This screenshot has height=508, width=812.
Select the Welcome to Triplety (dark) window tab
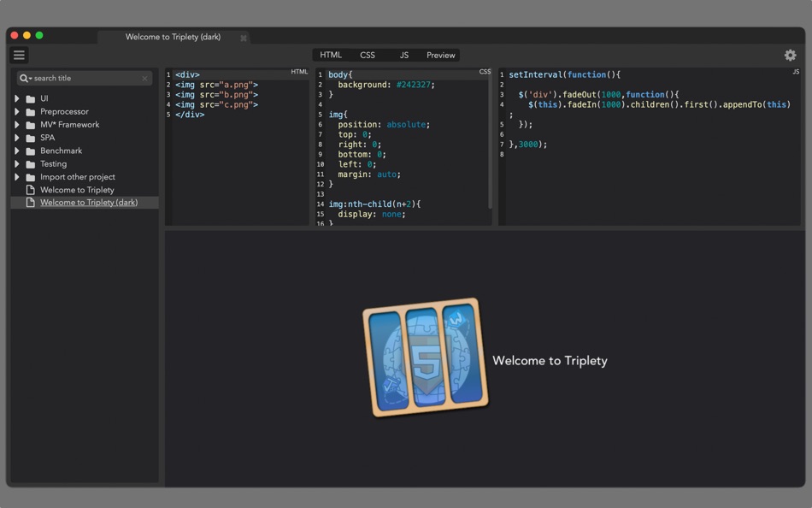click(173, 37)
